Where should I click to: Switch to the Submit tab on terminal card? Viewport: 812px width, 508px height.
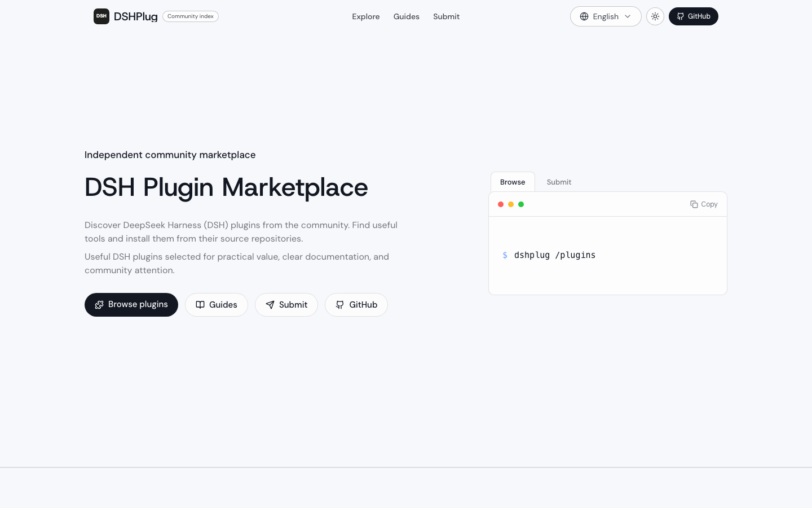click(x=559, y=182)
